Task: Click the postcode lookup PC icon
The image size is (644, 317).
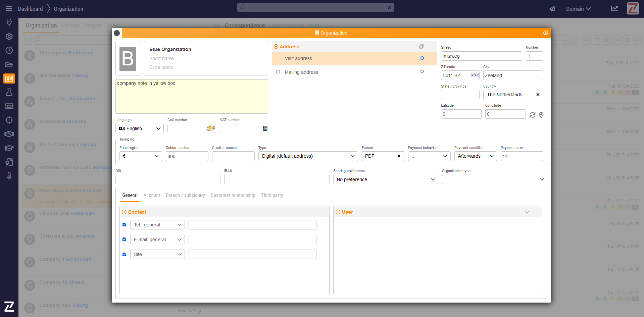Action: pyautogui.click(x=475, y=75)
